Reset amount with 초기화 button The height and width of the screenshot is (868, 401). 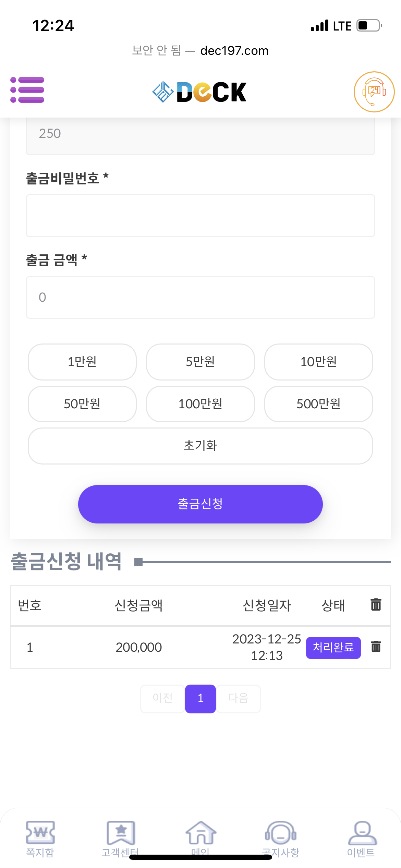[x=200, y=446]
